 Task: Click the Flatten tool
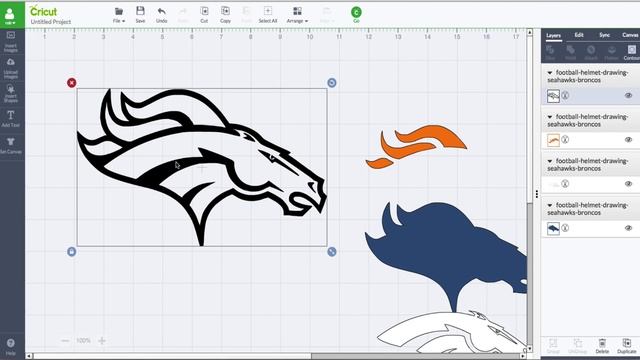point(611,53)
